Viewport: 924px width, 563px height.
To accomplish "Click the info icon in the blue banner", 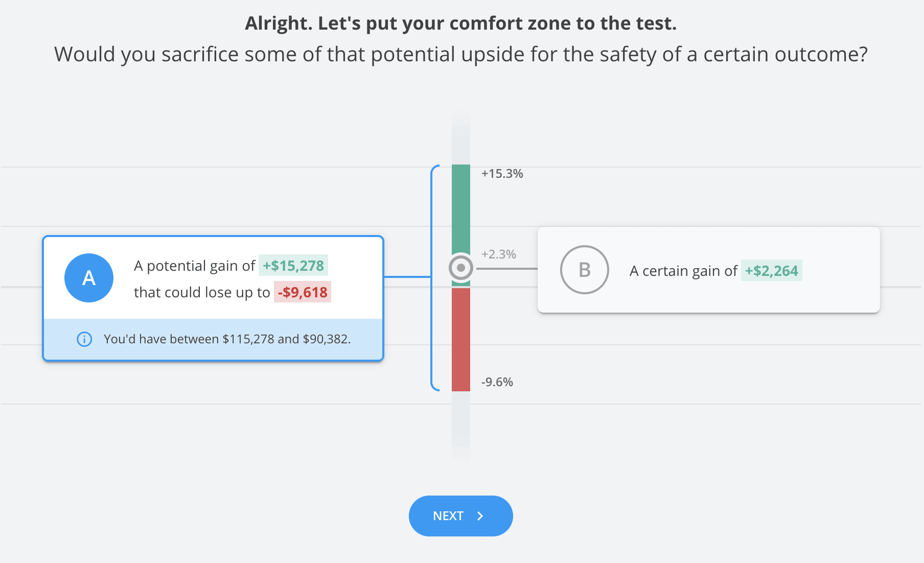I will point(84,339).
